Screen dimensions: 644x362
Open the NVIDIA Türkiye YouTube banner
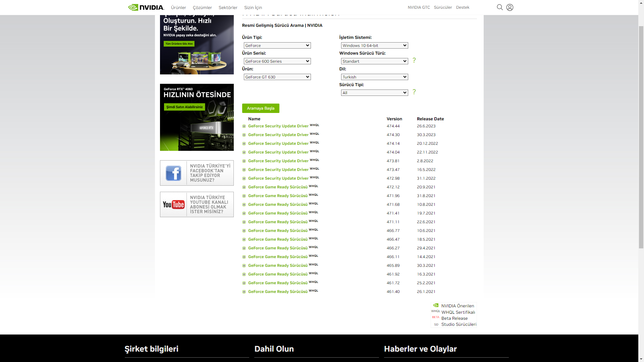pyautogui.click(x=197, y=204)
